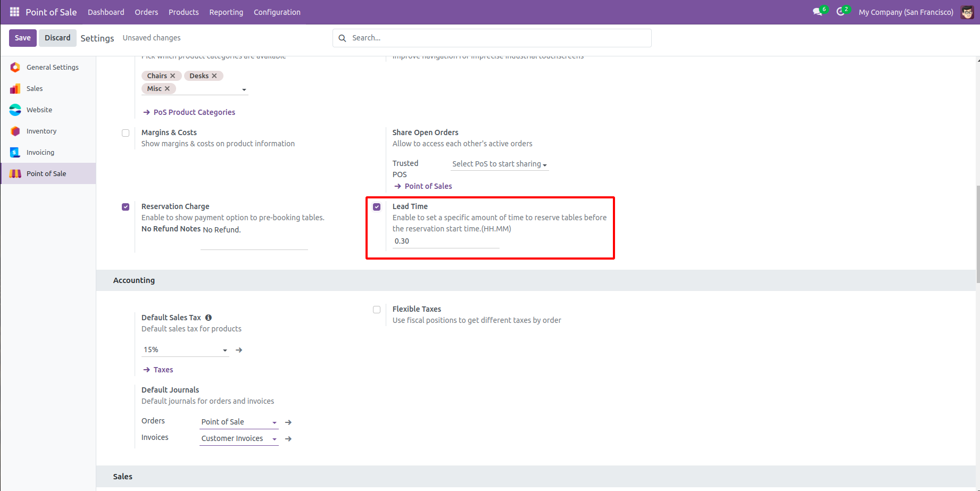Open the activities clock icon
Screen dimensions: 980x491
(841, 12)
